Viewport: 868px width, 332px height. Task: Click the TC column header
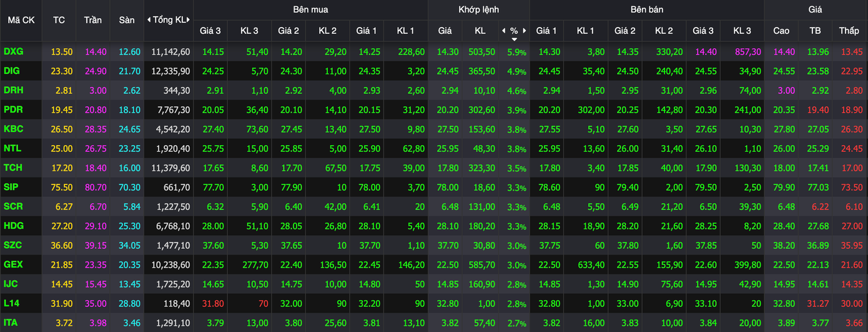[59, 20]
